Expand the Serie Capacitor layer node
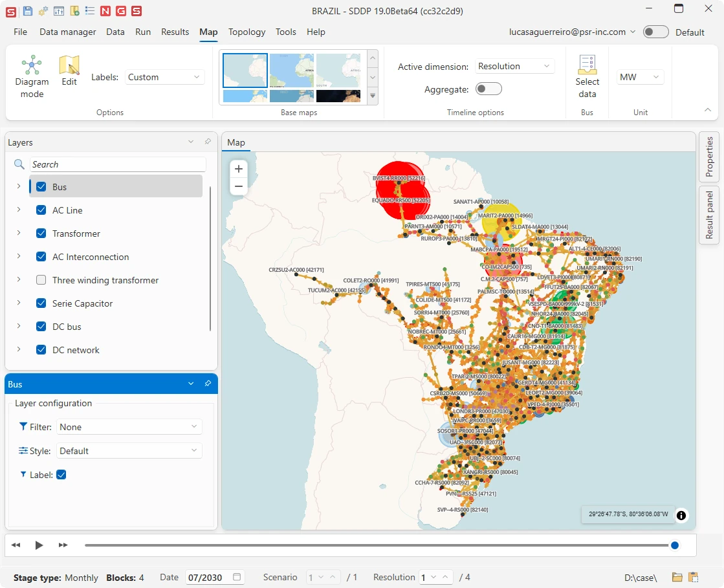 tap(19, 303)
